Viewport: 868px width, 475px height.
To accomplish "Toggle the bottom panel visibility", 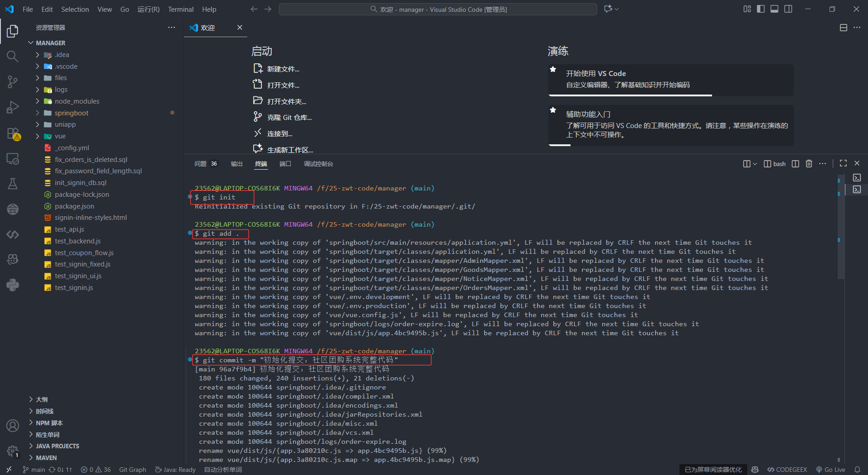I will point(774,9).
